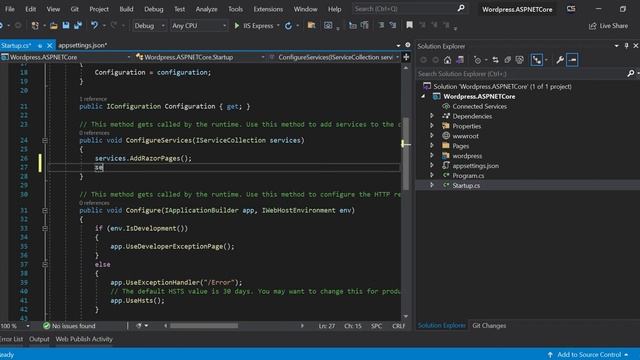Pin the Solution Explorer panel
Viewport: 640px width, 360px height.
click(x=627, y=46)
